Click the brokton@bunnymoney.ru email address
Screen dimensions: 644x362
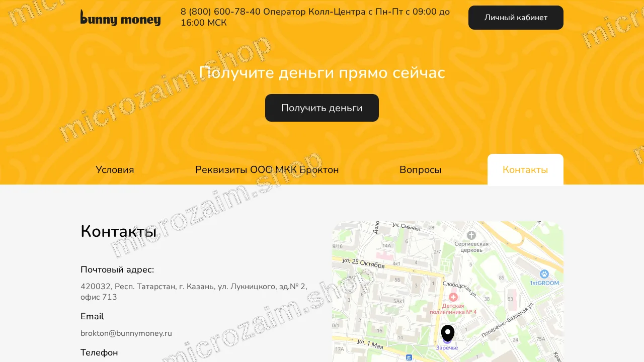coord(126,333)
